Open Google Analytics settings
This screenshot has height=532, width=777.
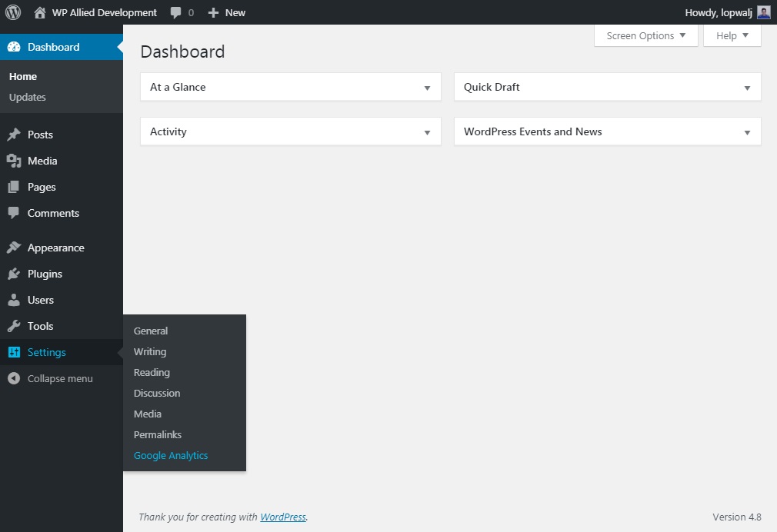coord(171,456)
